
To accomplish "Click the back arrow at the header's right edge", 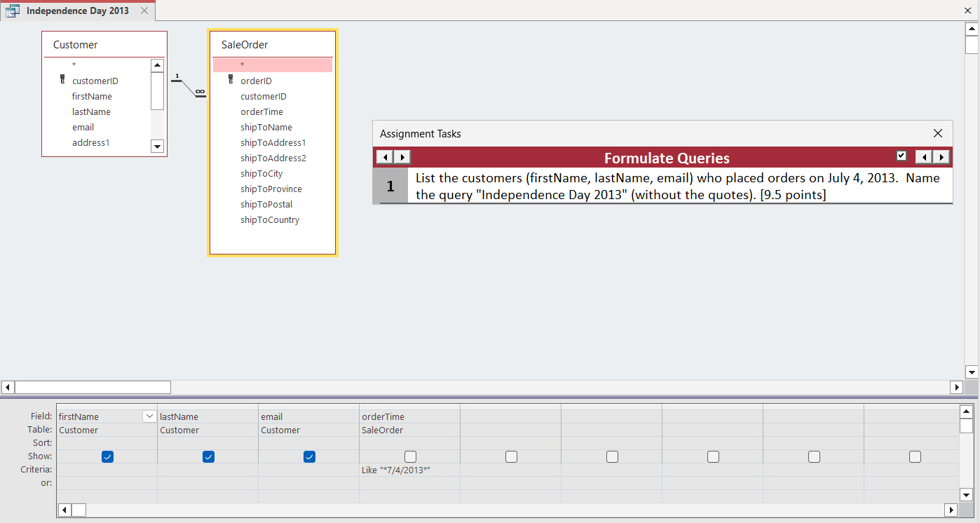I will [925, 157].
